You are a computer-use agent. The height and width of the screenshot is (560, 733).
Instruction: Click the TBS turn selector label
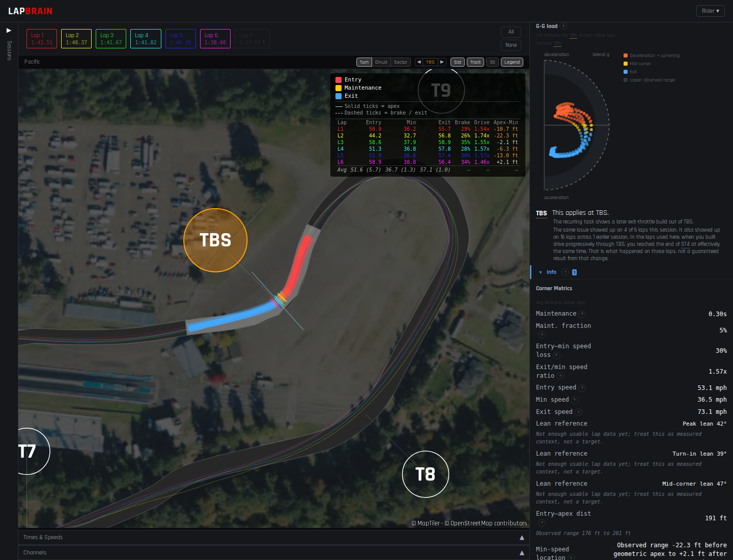431,62
